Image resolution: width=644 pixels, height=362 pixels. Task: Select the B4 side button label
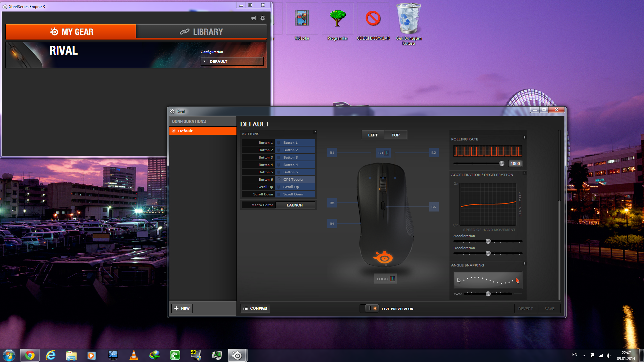point(332,224)
